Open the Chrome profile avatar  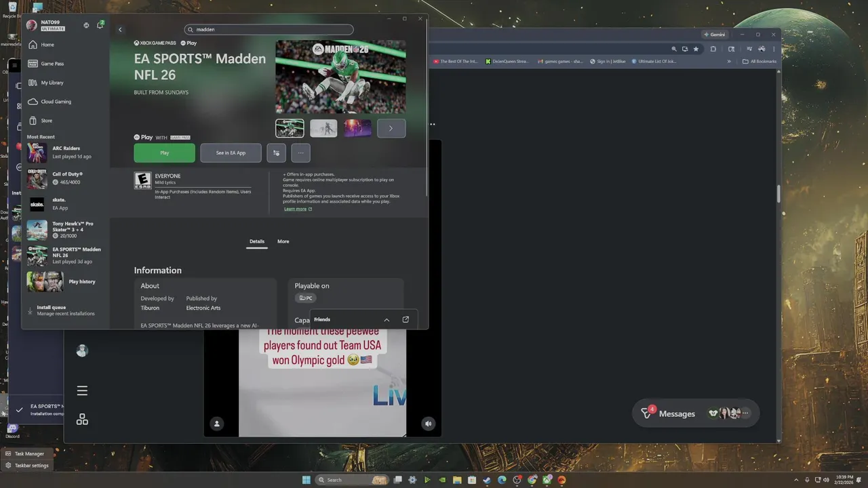[x=762, y=49]
